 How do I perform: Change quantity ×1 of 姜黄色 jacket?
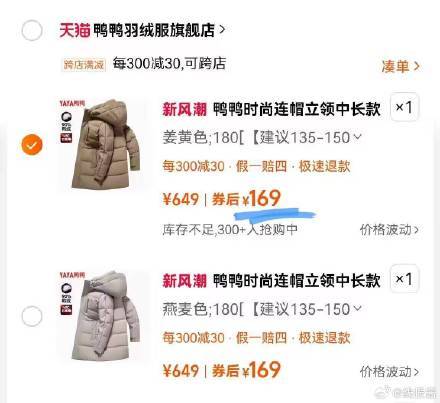(404, 107)
